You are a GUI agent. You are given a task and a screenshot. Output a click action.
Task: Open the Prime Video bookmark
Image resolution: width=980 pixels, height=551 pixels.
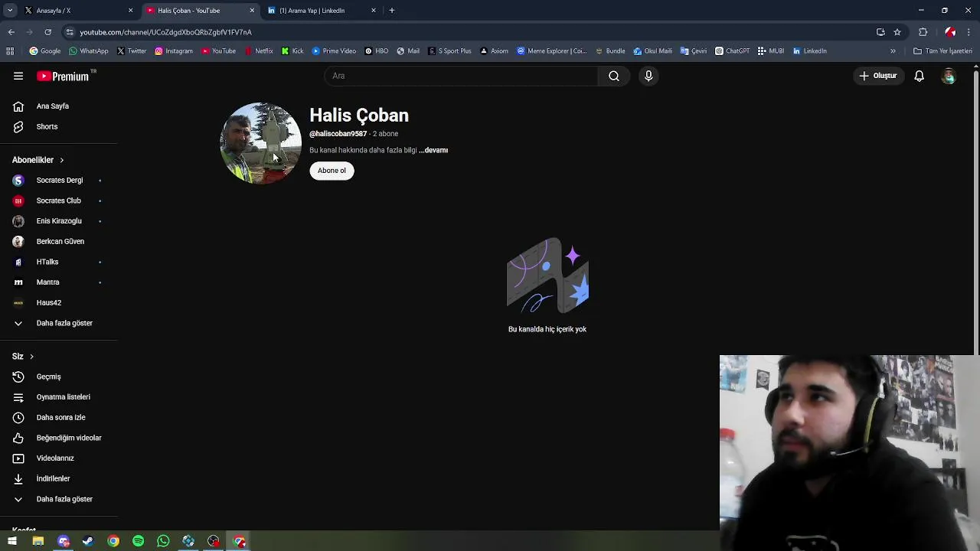tap(334, 51)
